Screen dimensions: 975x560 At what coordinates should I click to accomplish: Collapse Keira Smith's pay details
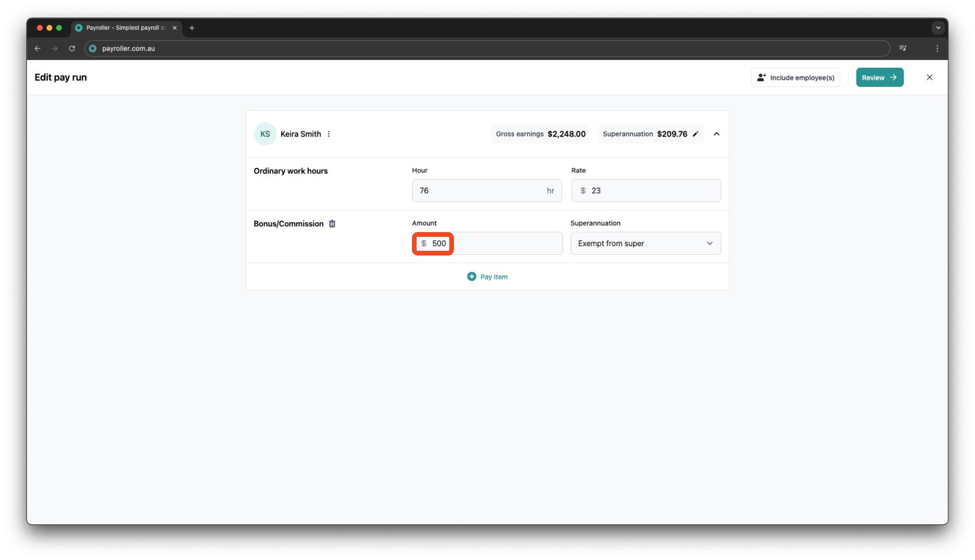coord(717,134)
